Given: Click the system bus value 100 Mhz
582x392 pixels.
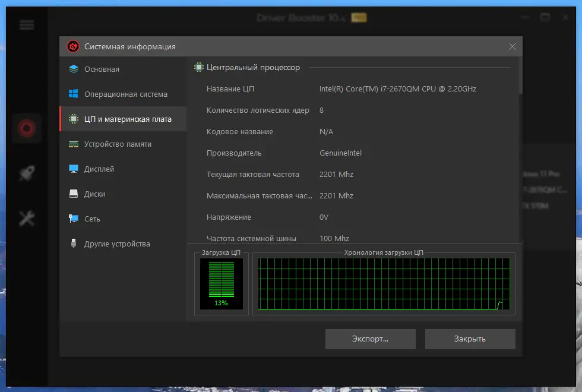Looking at the screenshot, I should [x=334, y=238].
